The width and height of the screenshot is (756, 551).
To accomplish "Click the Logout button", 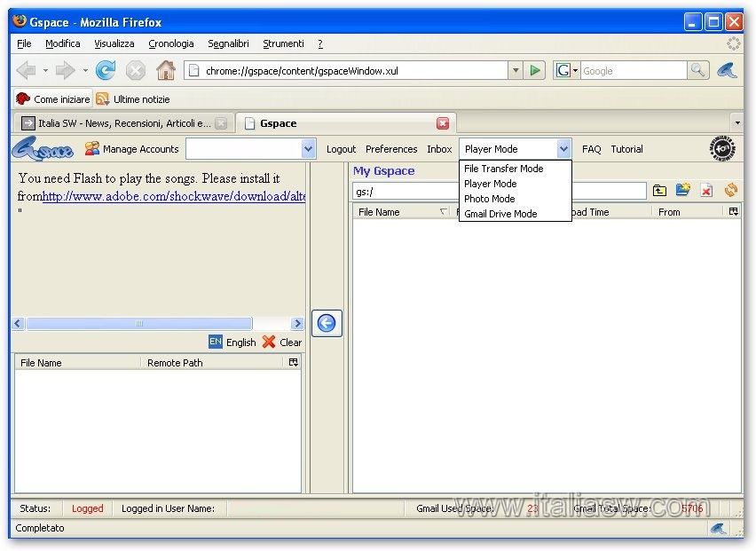I will [x=341, y=149].
